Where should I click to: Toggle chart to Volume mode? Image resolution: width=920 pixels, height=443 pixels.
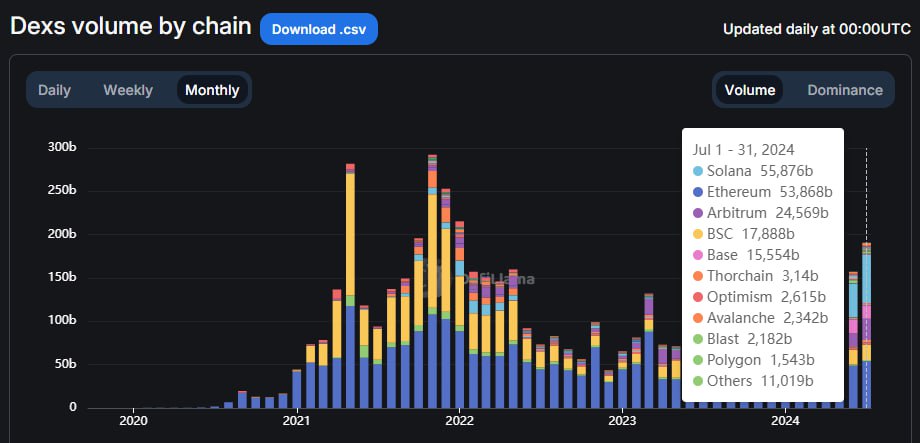coord(750,90)
